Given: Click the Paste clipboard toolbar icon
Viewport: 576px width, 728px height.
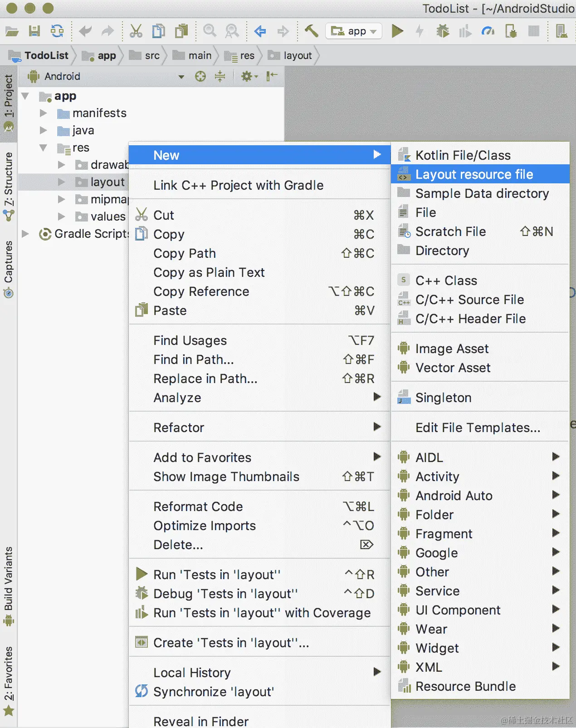Looking at the screenshot, I should [x=181, y=31].
